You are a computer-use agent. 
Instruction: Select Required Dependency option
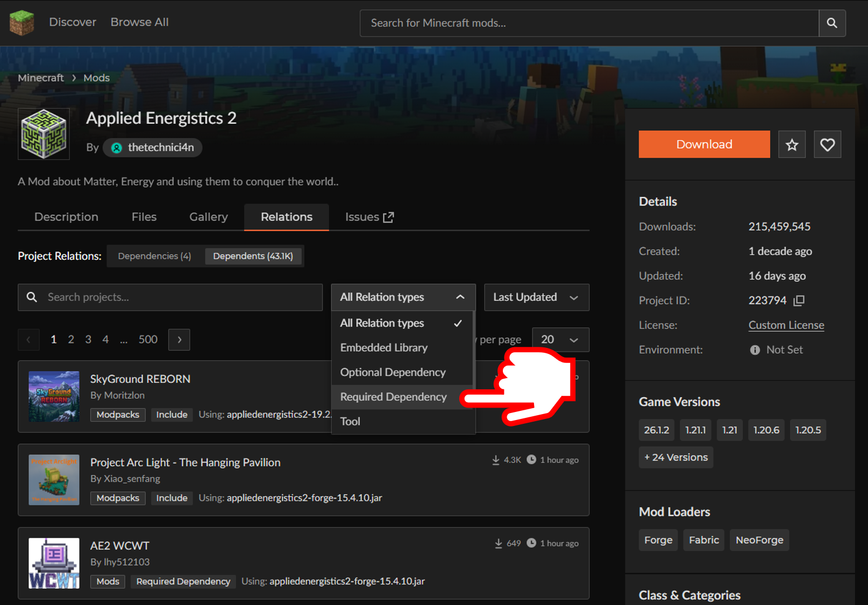coord(402,397)
